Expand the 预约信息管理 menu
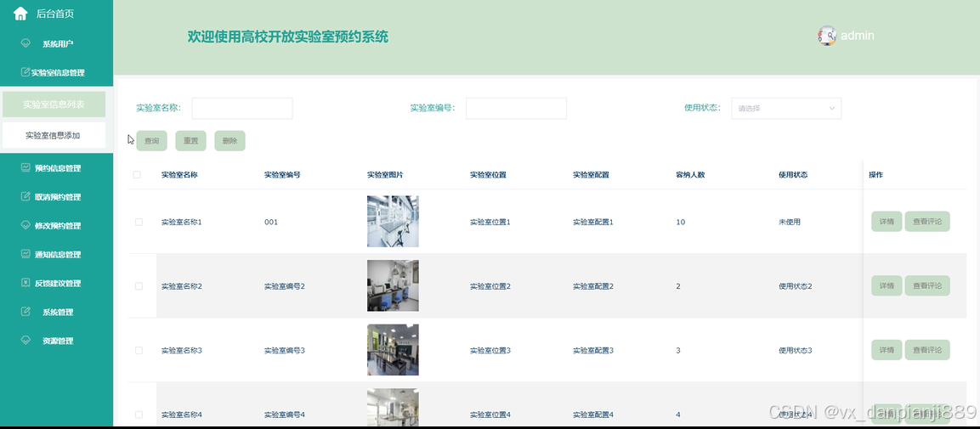 pos(56,168)
